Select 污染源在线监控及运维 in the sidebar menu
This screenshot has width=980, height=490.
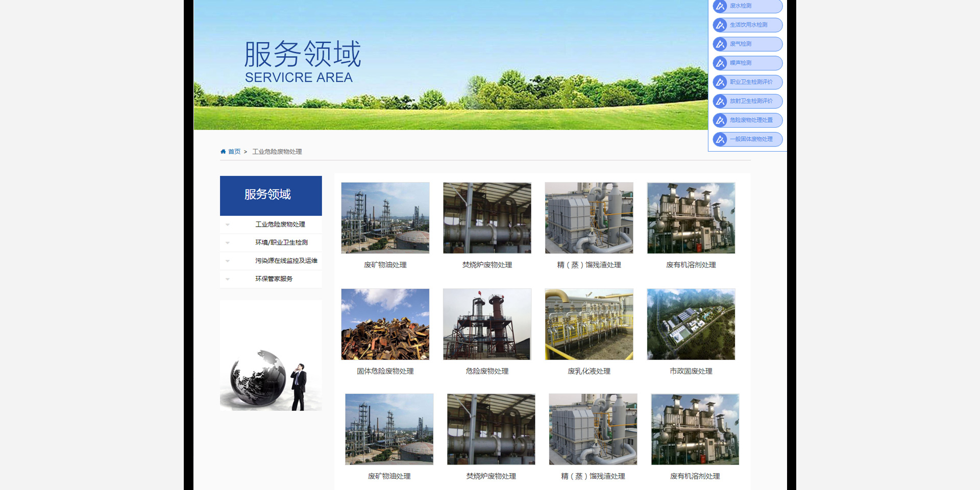point(286,261)
